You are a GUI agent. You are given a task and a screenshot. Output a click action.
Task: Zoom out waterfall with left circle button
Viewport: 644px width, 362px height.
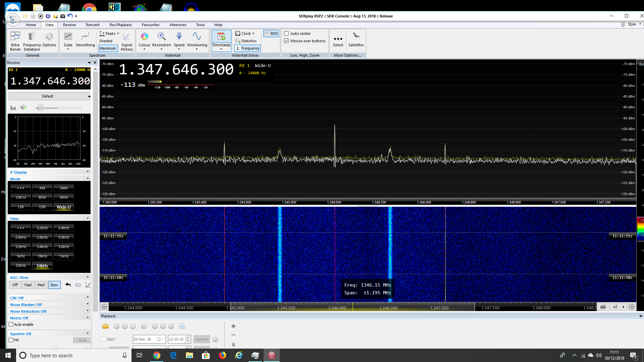coord(104,307)
